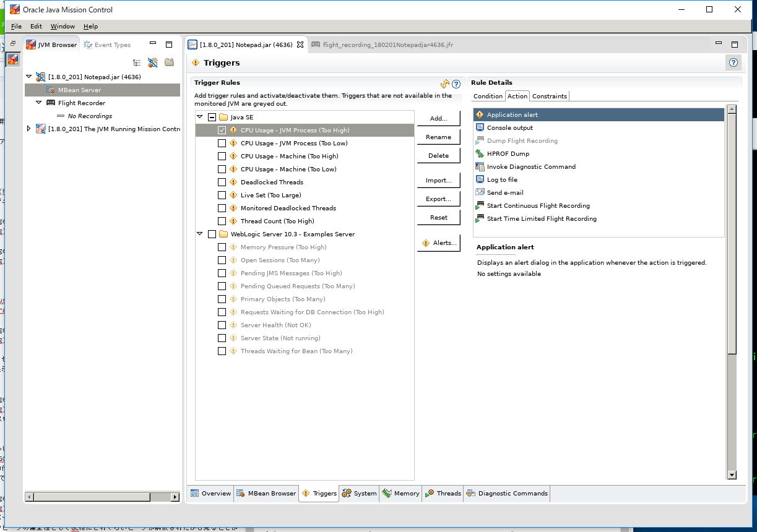Click the help icon in Triggers header
757x532 pixels.
733,62
